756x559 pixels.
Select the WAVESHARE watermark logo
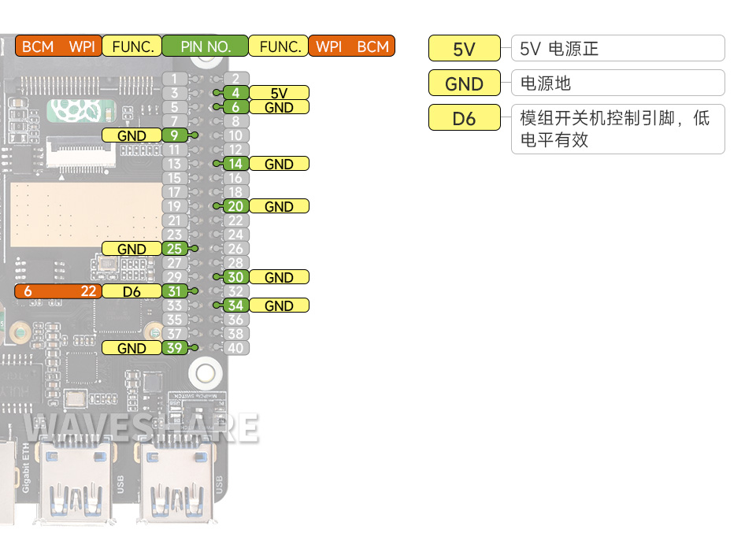(142, 428)
